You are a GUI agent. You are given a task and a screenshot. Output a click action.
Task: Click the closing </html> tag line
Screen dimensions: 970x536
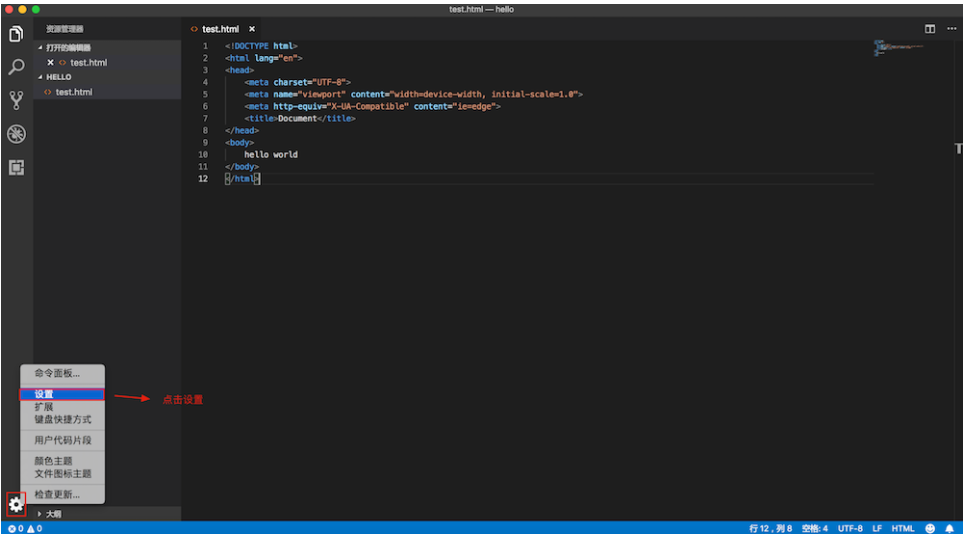(241, 179)
